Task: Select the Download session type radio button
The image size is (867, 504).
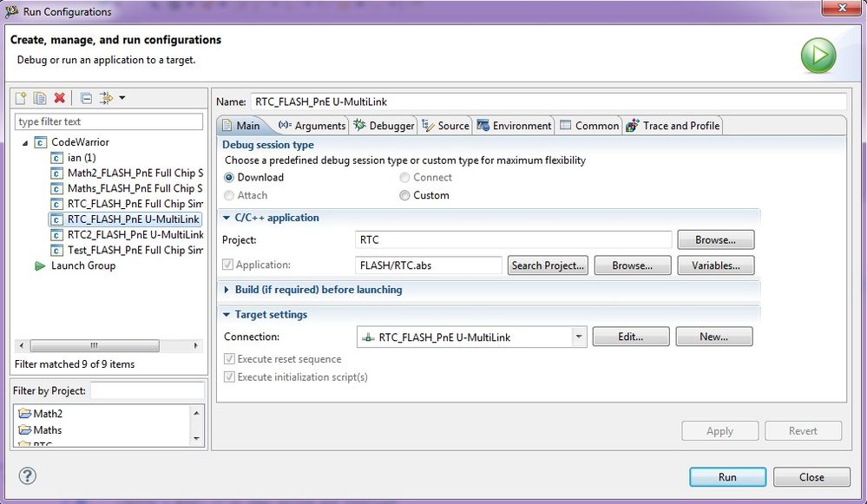Action: (229, 177)
